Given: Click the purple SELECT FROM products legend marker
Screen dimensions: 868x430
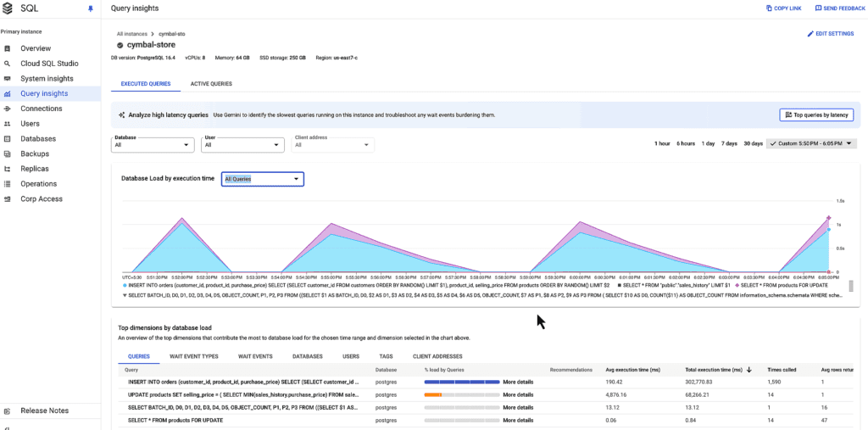Looking at the screenshot, I should click(x=737, y=285).
